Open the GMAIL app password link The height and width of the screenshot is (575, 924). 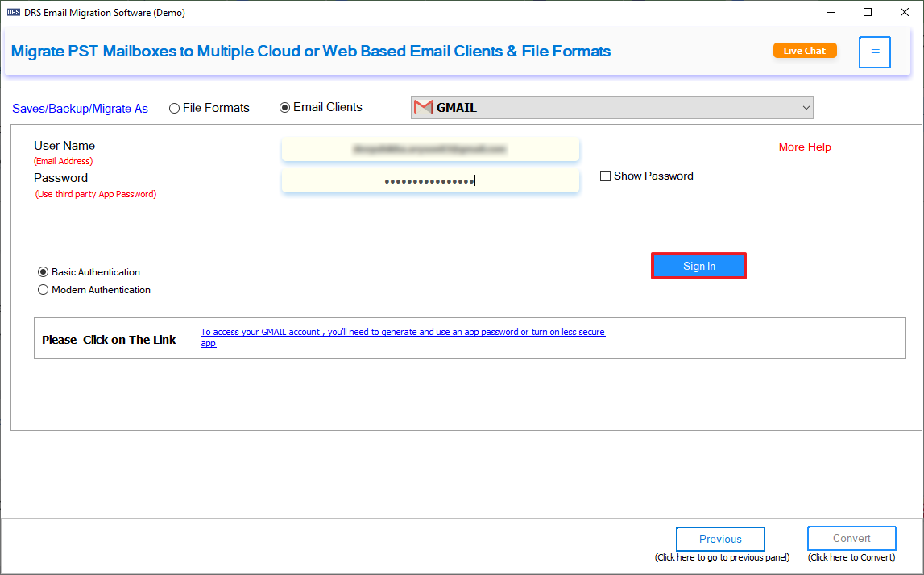403,333
